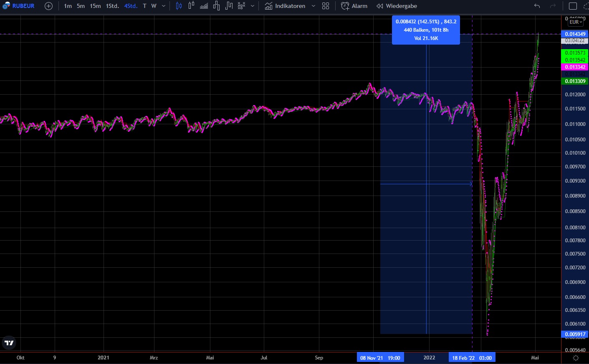Select the 4Std. interval
Viewport: 589px width, 364px height.
point(131,6)
